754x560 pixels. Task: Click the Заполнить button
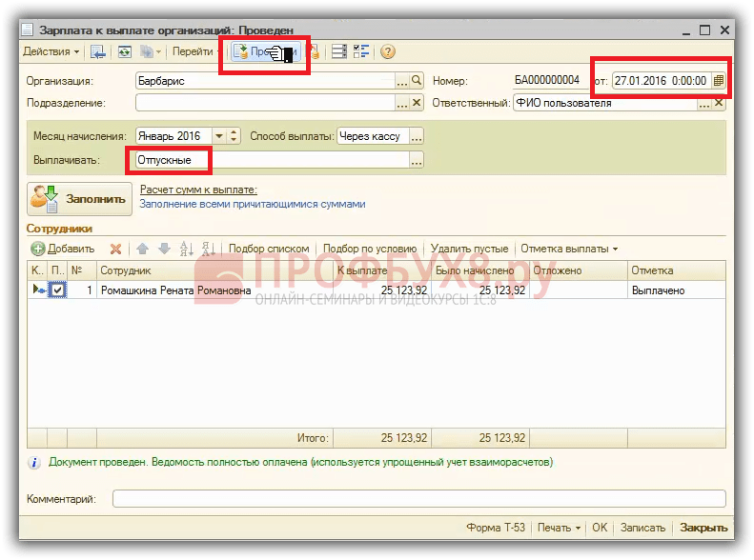click(x=80, y=199)
